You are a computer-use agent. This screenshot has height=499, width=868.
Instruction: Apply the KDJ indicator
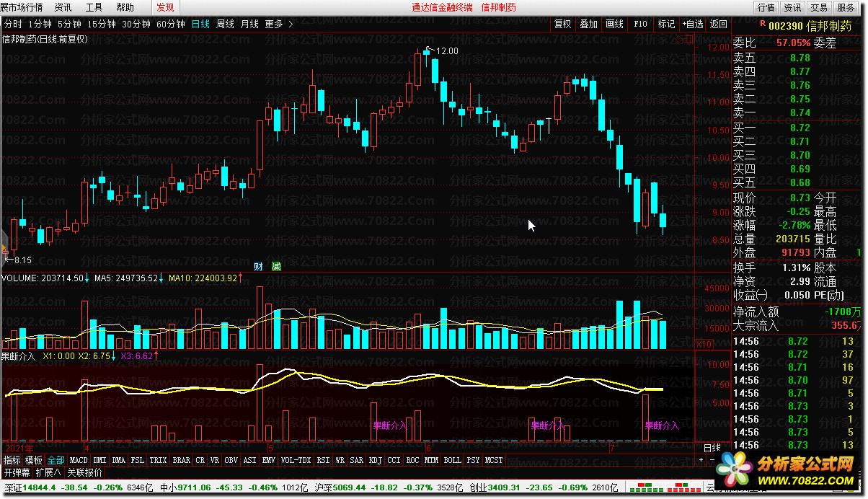375,460
